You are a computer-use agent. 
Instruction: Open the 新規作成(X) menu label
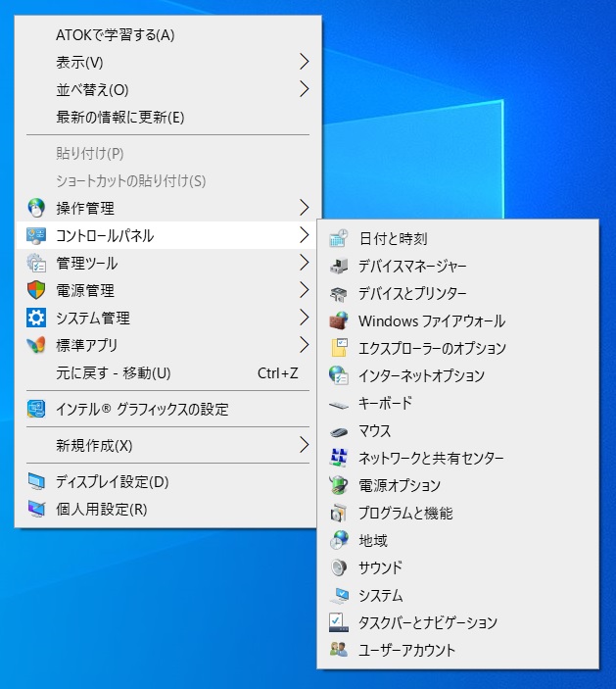tap(94, 445)
